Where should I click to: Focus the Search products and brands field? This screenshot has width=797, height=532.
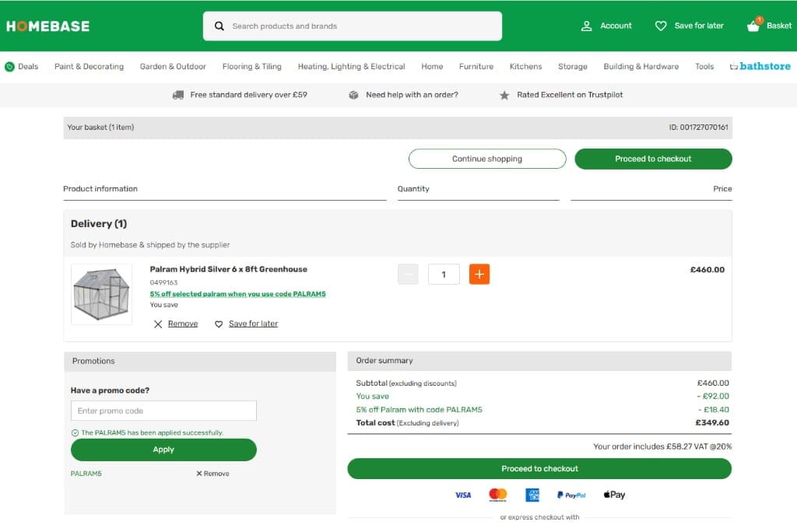pos(353,26)
